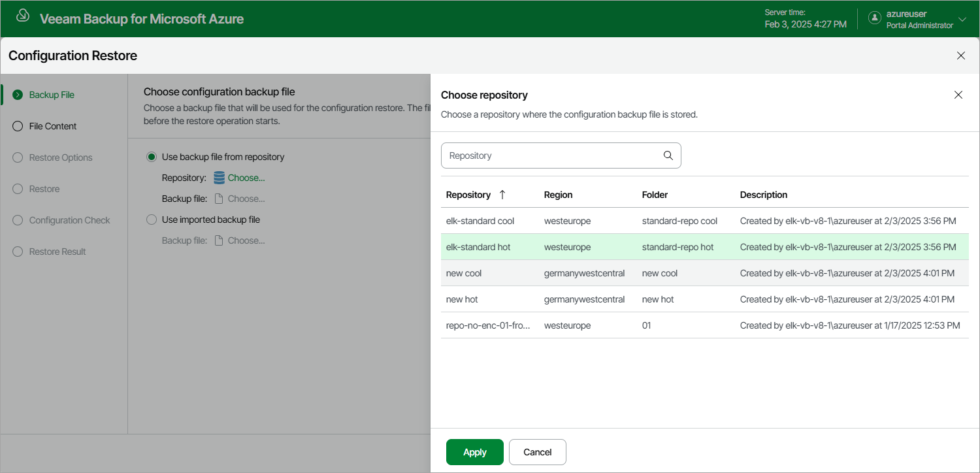Select Use imported backup file radio
The width and height of the screenshot is (980, 473).
(152, 220)
